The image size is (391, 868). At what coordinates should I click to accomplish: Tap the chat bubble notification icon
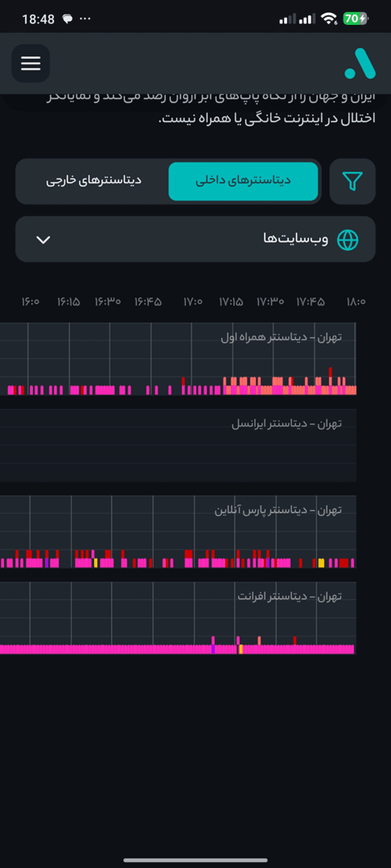67,20
